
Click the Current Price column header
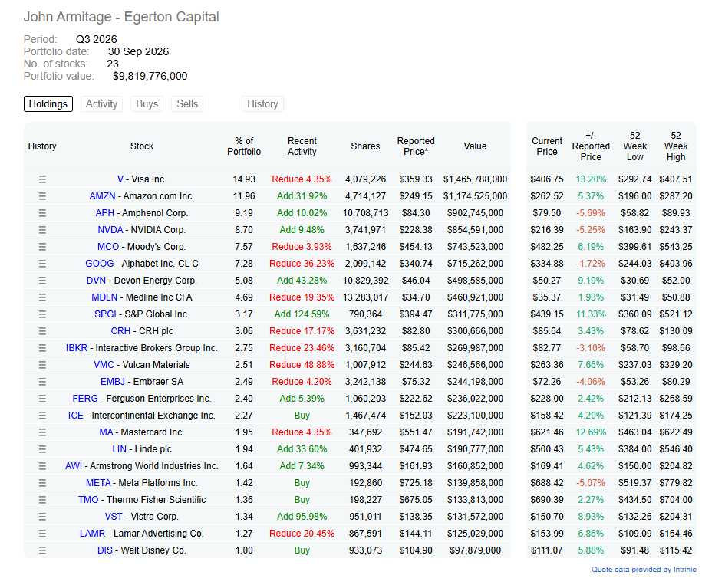547,146
